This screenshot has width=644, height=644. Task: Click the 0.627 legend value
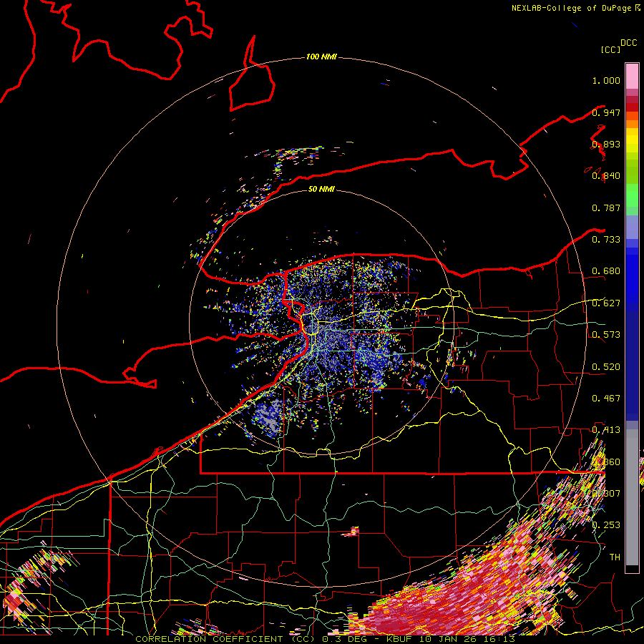tap(606, 303)
